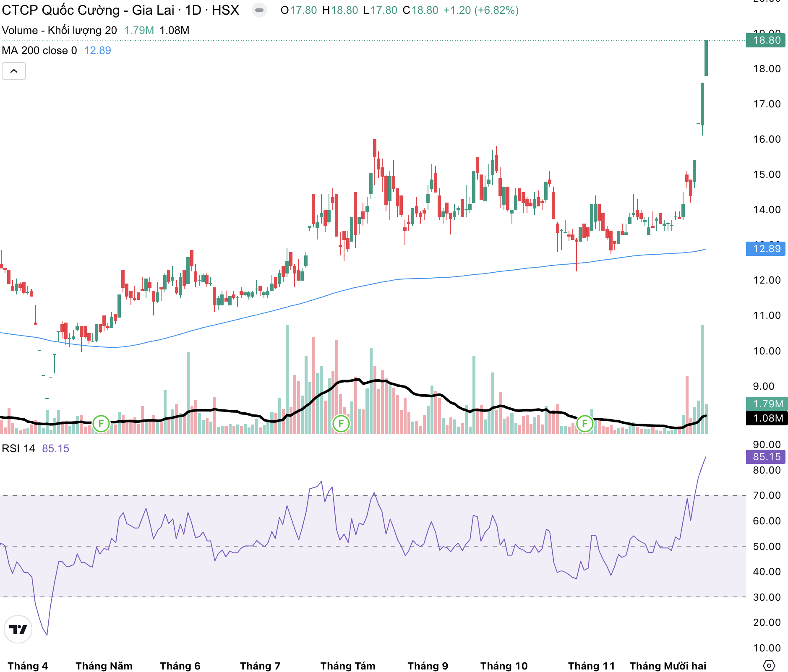Open chart settings hexagon icon at bottom right
Screen dimensions: 788x672
coord(769,665)
